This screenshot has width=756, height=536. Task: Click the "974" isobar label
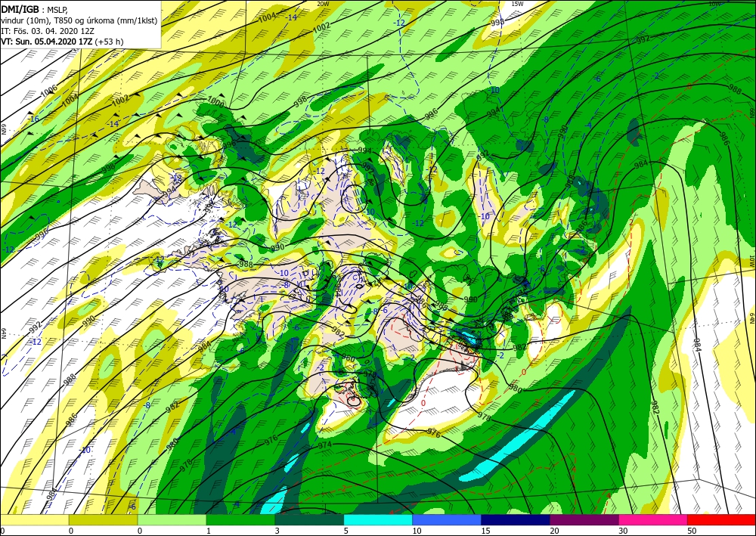coord(325,445)
